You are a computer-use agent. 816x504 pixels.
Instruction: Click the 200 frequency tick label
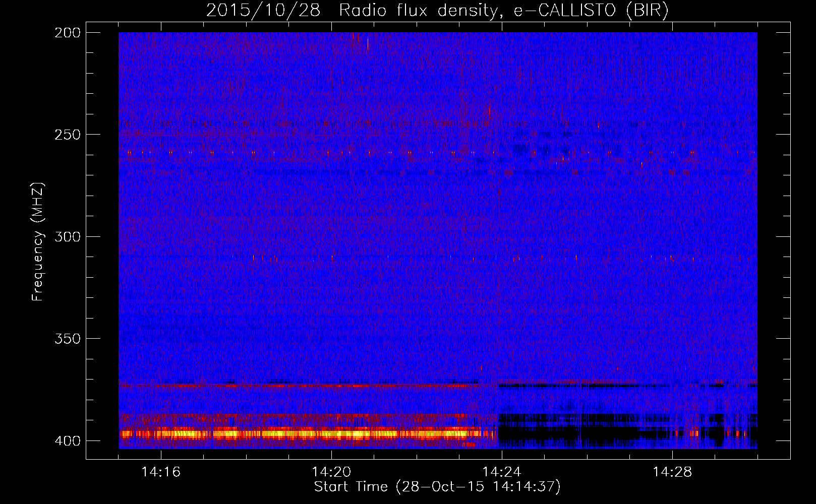click(67, 33)
